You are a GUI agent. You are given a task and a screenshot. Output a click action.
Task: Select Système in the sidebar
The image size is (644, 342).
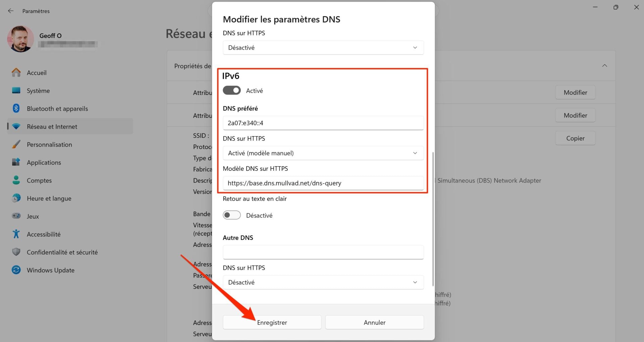pyautogui.click(x=38, y=91)
